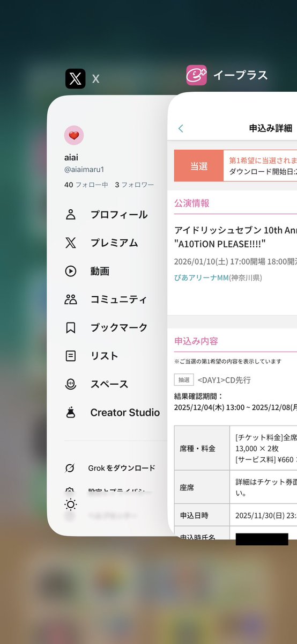Open プレミアム in the X menu
The width and height of the screenshot is (297, 644).
point(114,243)
